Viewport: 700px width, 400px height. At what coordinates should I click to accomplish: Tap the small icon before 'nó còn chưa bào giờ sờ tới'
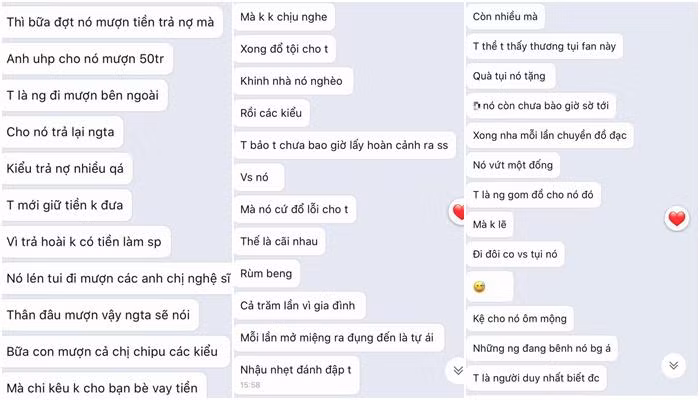(477, 106)
